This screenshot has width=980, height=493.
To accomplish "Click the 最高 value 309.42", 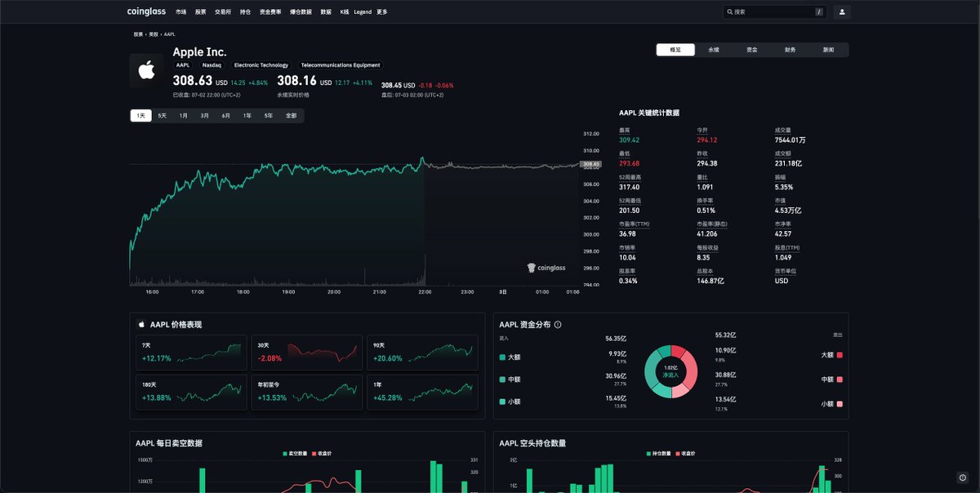I will click(630, 140).
